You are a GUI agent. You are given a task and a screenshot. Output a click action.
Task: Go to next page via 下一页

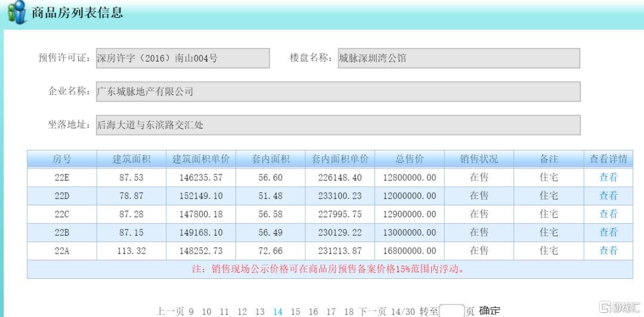click(373, 311)
